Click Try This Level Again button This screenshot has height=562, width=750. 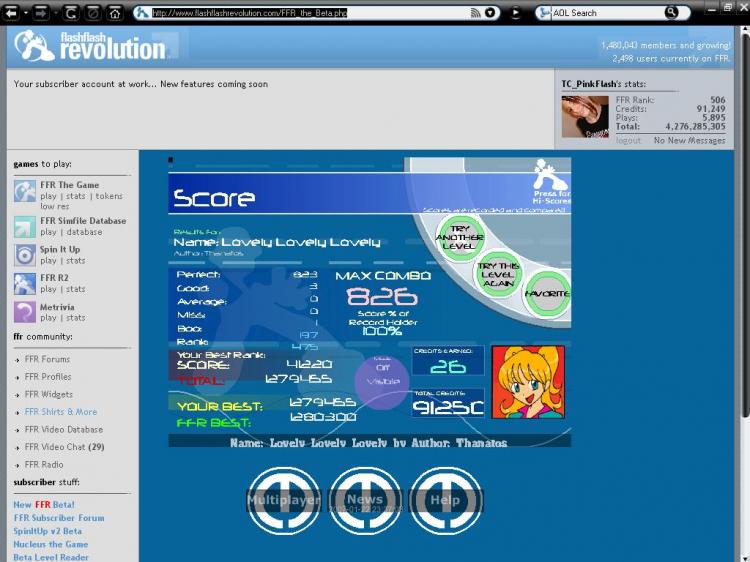pyautogui.click(x=498, y=274)
